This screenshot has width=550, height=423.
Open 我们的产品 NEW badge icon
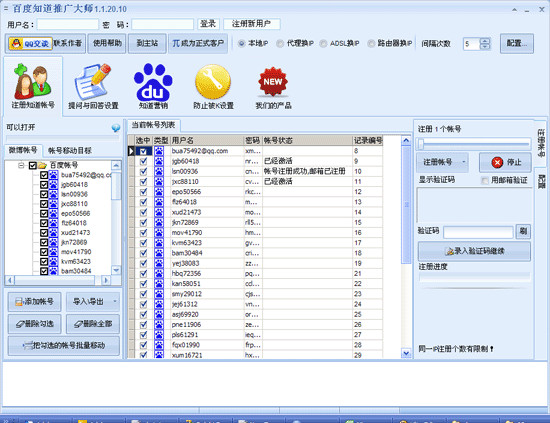click(273, 82)
